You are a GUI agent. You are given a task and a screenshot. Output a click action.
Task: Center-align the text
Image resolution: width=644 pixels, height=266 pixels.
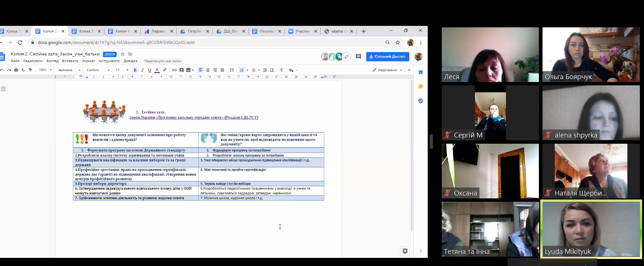(x=208, y=70)
